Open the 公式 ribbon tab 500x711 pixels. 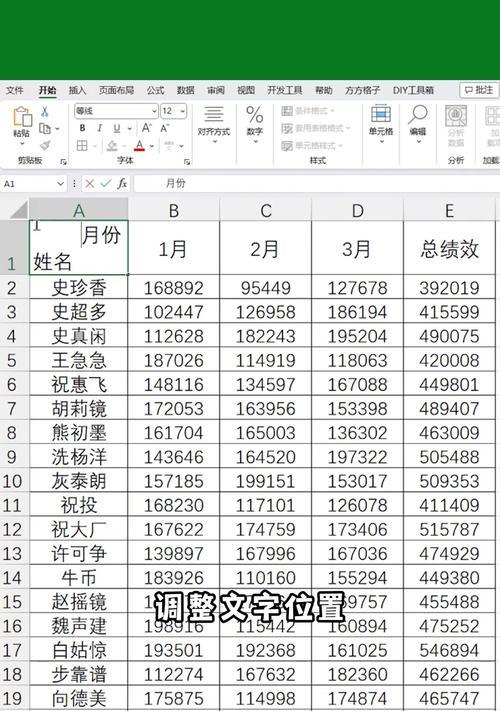click(x=155, y=90)
